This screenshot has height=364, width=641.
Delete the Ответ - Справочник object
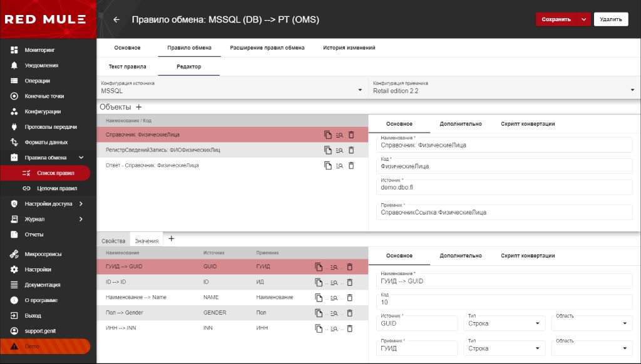click(x=351, y=166)
